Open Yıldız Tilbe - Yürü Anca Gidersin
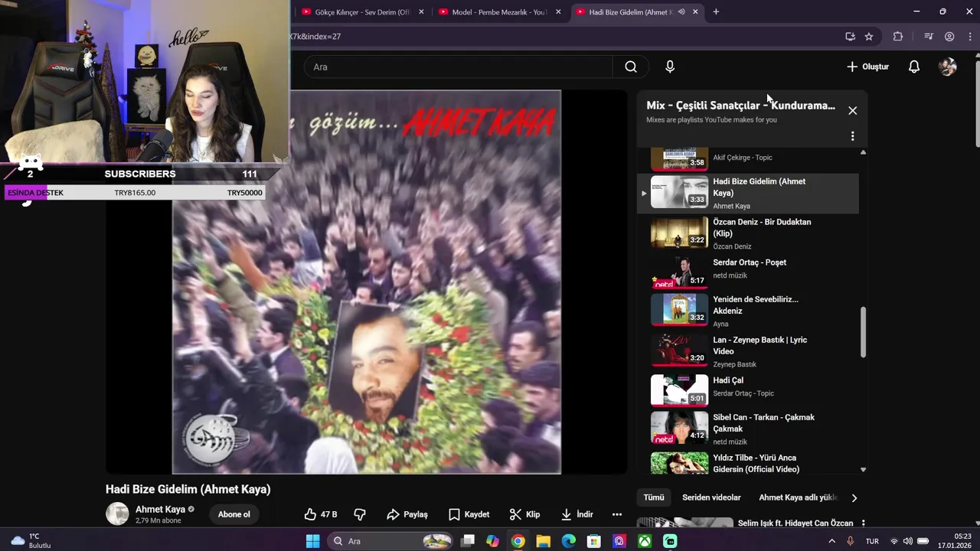The image size is (980, 551). (x=748, y=463)
